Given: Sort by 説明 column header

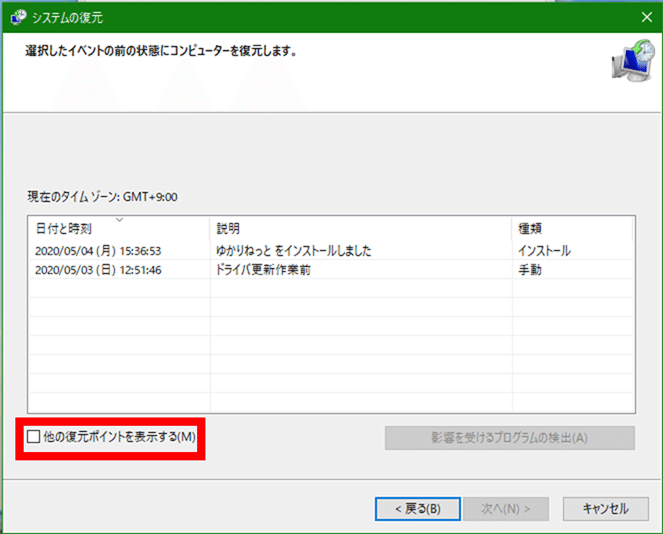Looking at the screenshot, I should point(361,229).
